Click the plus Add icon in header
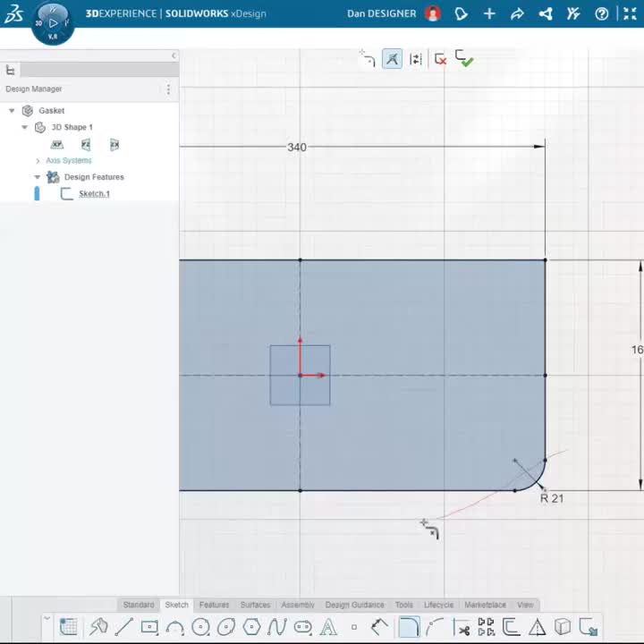Viewport: 644px width, 644px height. point(489,14)
